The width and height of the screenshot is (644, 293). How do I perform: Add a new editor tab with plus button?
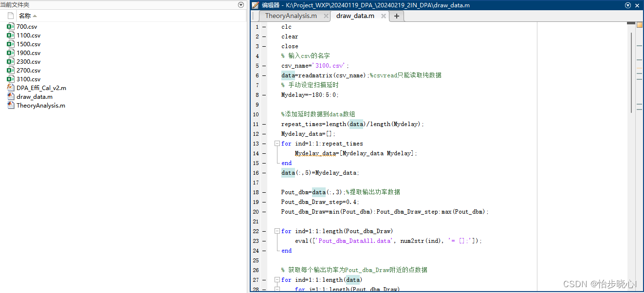pos(396,16)
